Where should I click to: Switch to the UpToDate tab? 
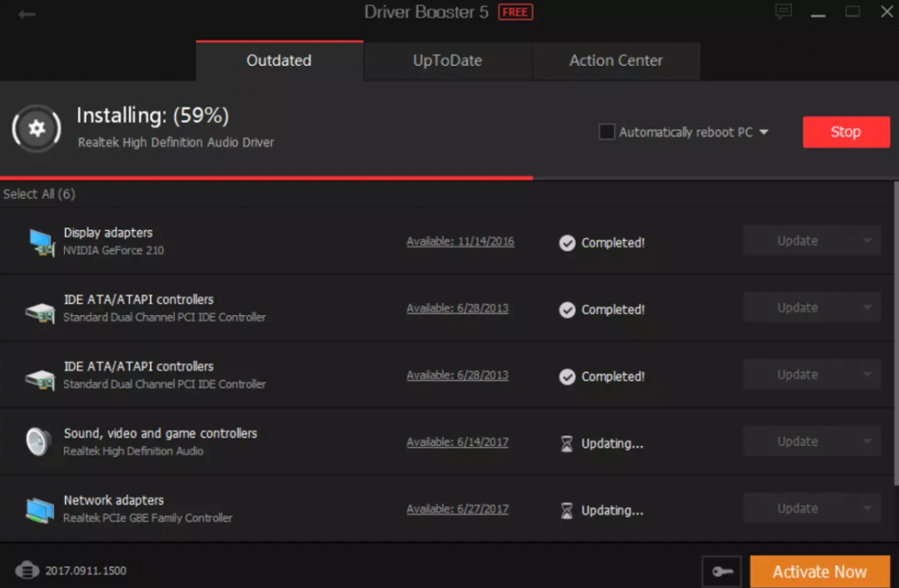coord(447,61)
